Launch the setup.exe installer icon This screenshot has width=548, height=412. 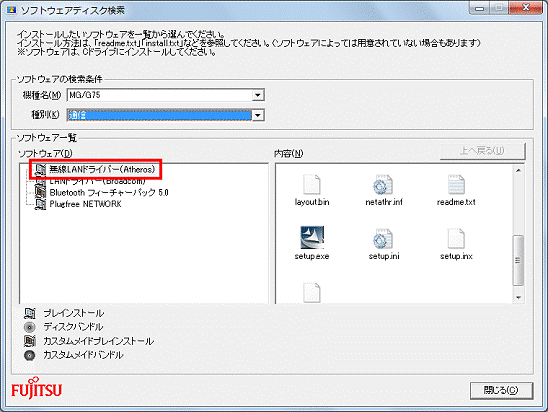(x=312, y=238)
